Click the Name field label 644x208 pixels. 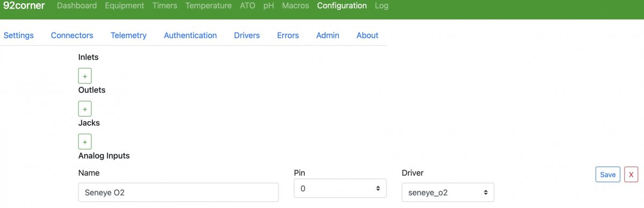(89, 173)
